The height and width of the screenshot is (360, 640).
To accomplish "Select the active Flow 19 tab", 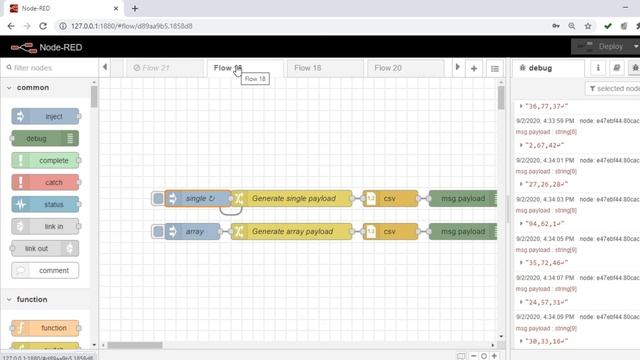I will pyautogui.click(x=245, y=68).
